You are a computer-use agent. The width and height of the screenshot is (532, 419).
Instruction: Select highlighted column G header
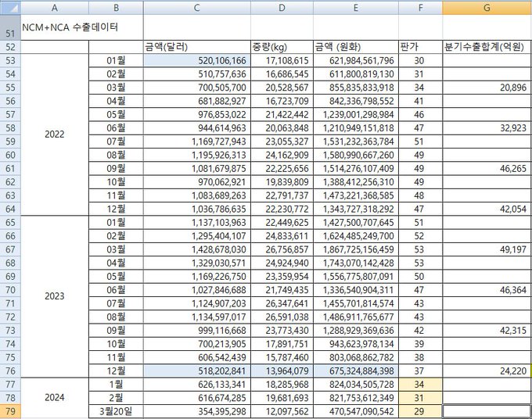click(x=487, y=8)
